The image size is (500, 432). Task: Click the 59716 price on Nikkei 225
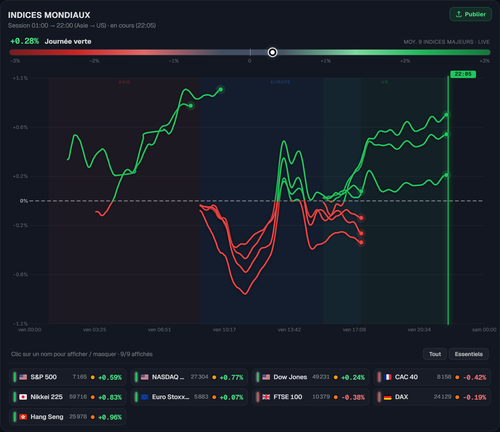(78, 397)
